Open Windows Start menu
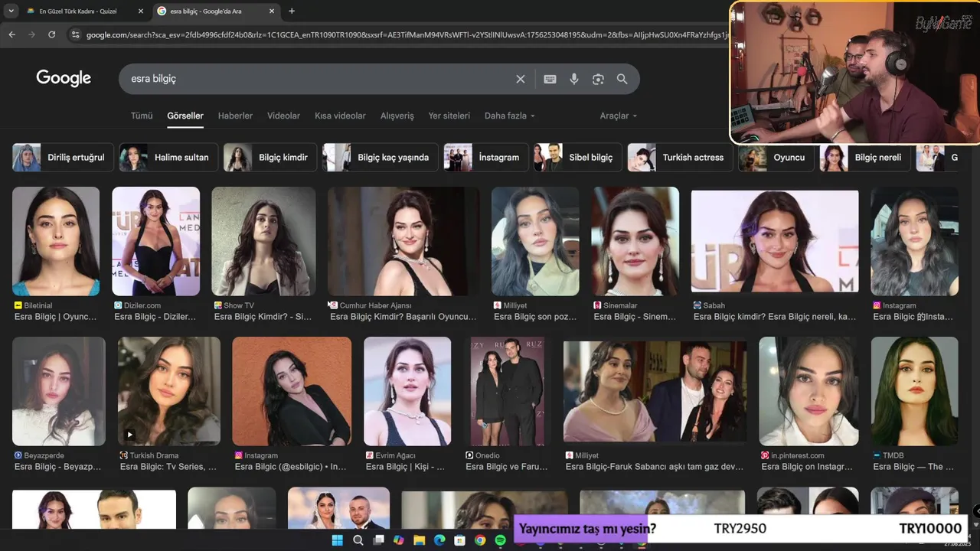 click(x=337, y=540)
